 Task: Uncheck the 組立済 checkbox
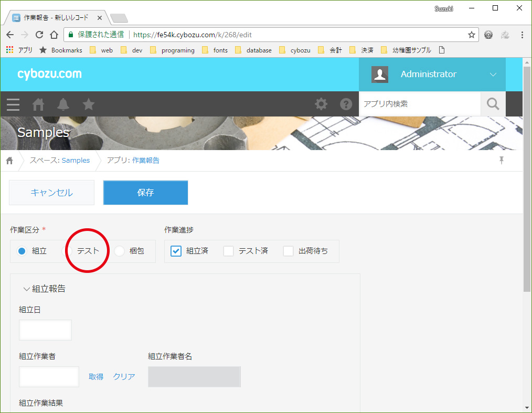click(x=176, y=251)
